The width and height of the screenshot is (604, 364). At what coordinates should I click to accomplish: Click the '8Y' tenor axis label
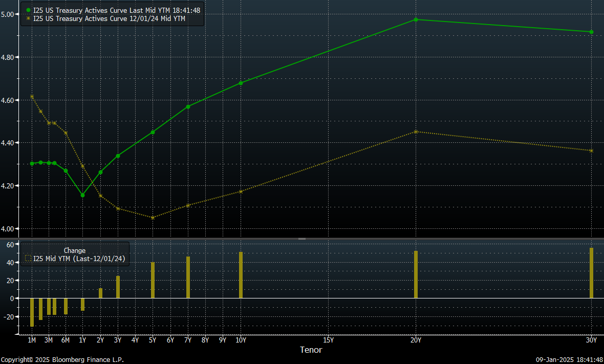[x=205, y=340]
